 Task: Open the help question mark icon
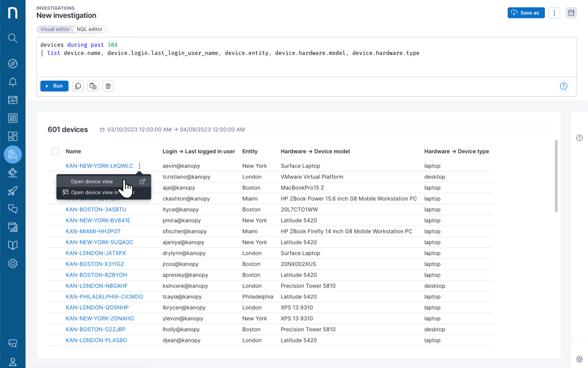coord(564,86)
